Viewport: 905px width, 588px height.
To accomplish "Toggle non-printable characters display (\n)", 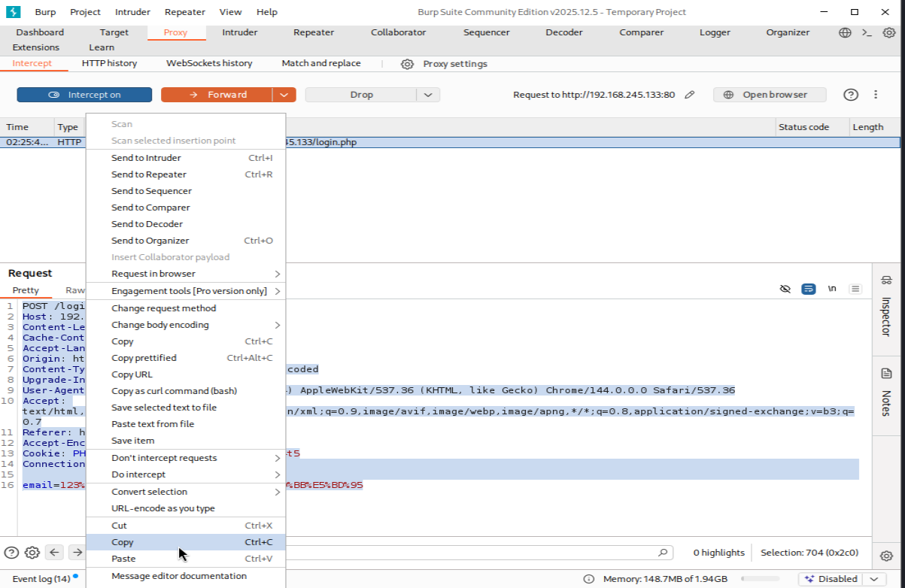I will (832, 289).
